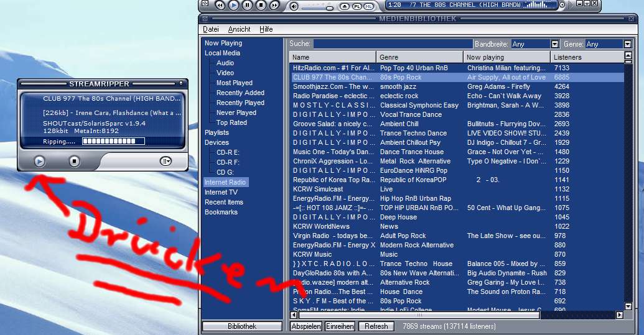644x335 pixels.
Task: Open the Datei menu
Action: click(x=211, y=29)
